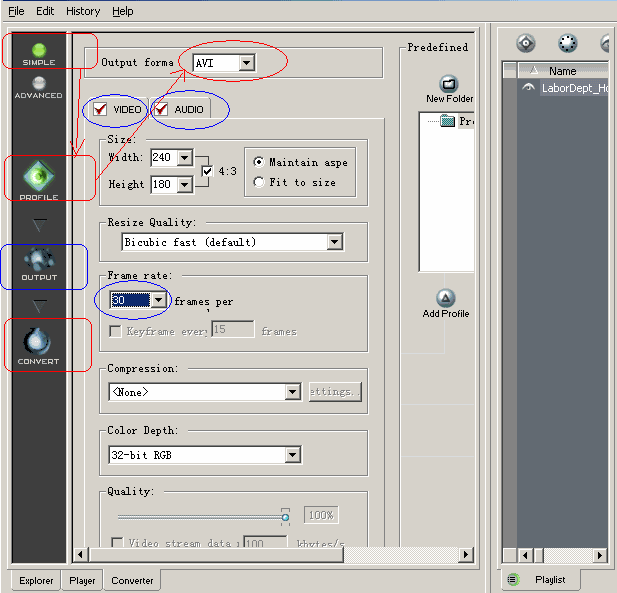Image resolution: width=617 pixels, height=593 pixels.
Task: Select LaborDept file in playlist
Action: point(573,88)
